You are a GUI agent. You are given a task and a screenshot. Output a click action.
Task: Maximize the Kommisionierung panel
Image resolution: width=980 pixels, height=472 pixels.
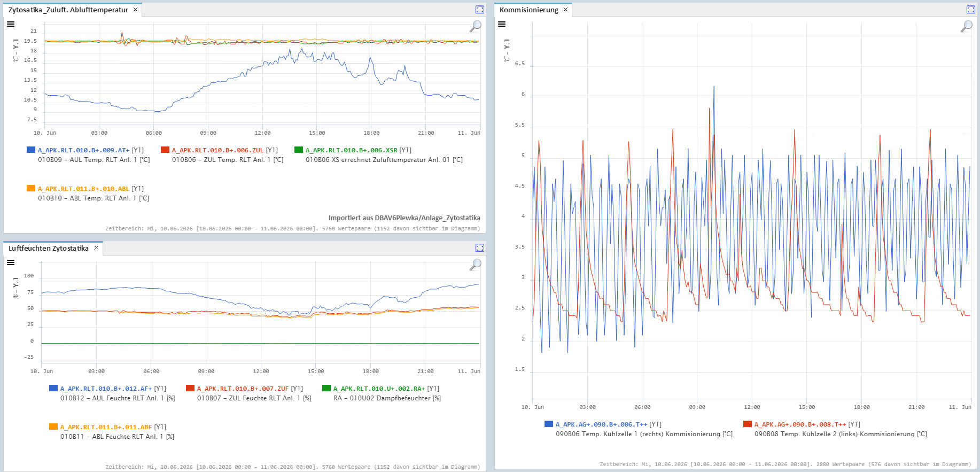(x=971, y=10)
